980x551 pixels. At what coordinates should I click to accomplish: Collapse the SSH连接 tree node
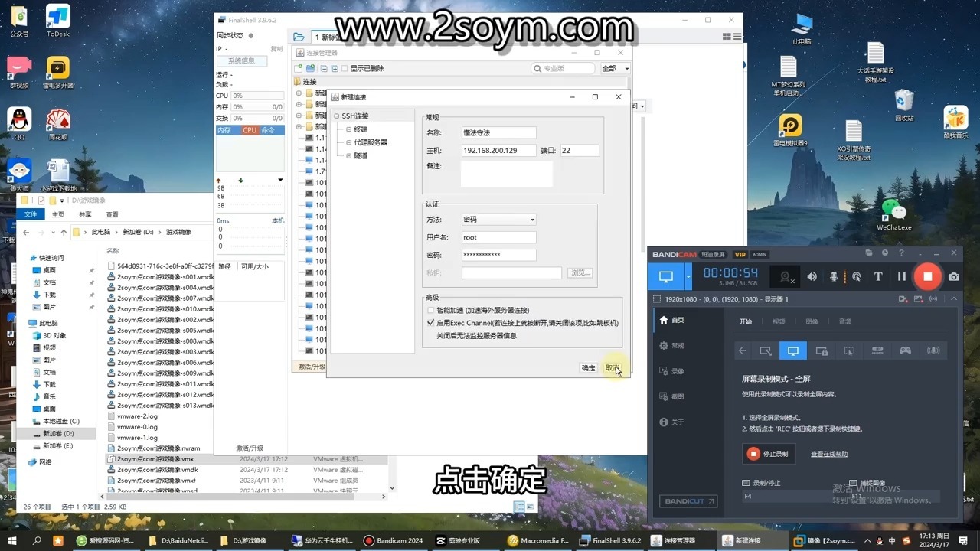tap(336, 116)
